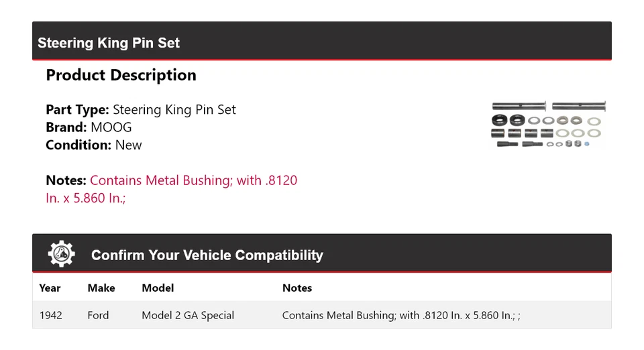Screen dimensions: 644x350
Task: Select the Make column header
Action: 101,288
